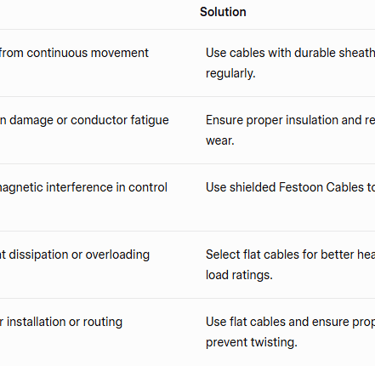
Task: Click the word 'wear.' in second row
Action: (x=220, y=141)
